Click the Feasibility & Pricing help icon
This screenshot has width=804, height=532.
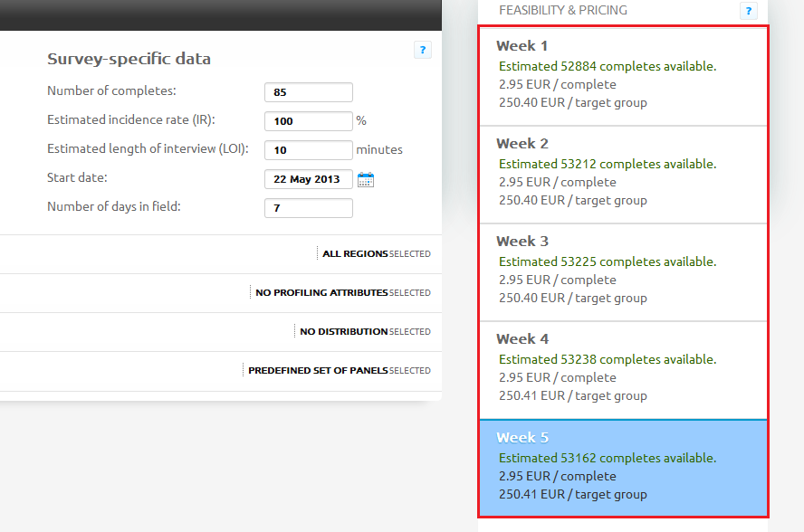pyautogui.click(x=748, y=11)
